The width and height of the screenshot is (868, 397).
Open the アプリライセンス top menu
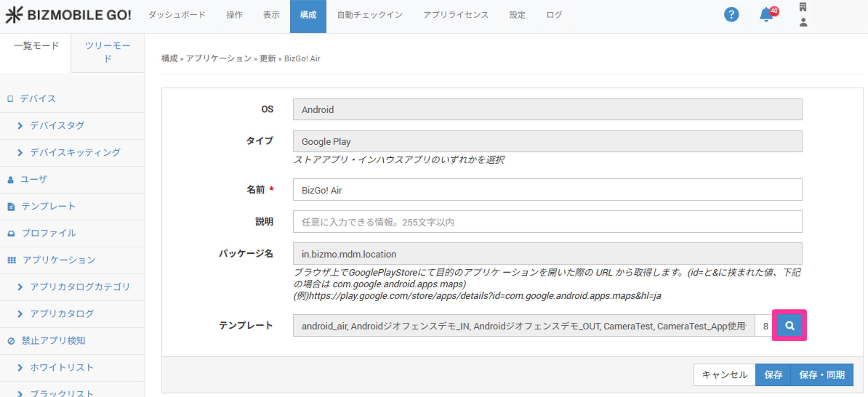[456, 15]
